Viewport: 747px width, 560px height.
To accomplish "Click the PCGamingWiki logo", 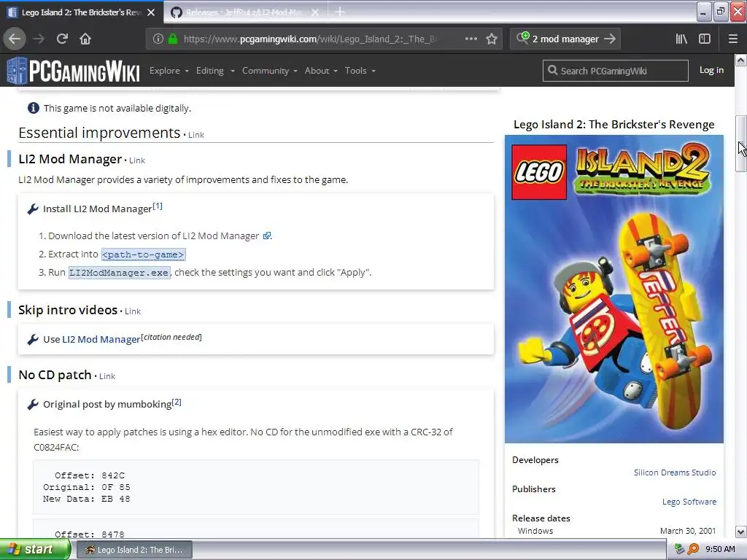I will point(73,71).
